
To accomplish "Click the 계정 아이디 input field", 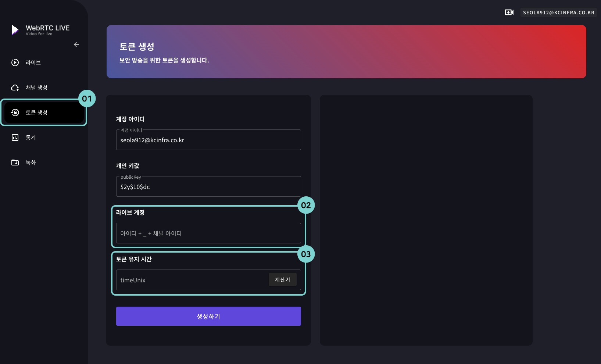I will (x=208, y=140).
